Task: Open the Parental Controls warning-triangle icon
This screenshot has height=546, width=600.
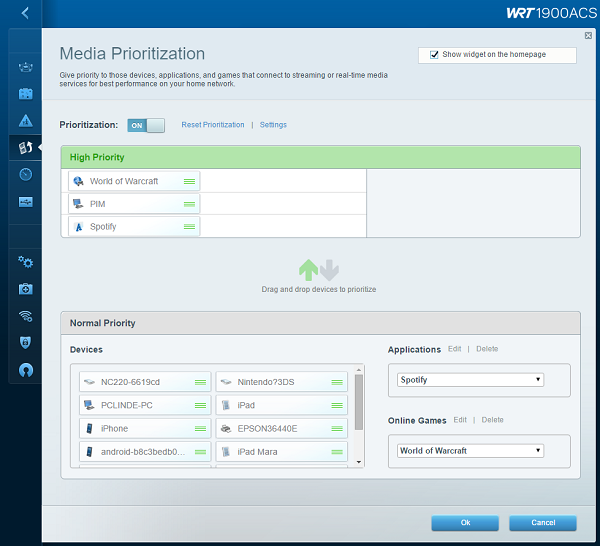Action: pos(26,121)
